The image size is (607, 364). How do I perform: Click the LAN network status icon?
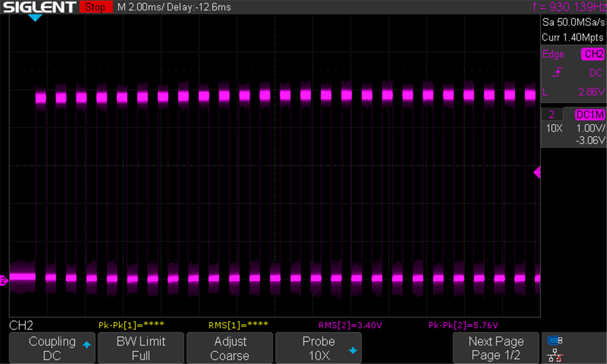[554, 355]
